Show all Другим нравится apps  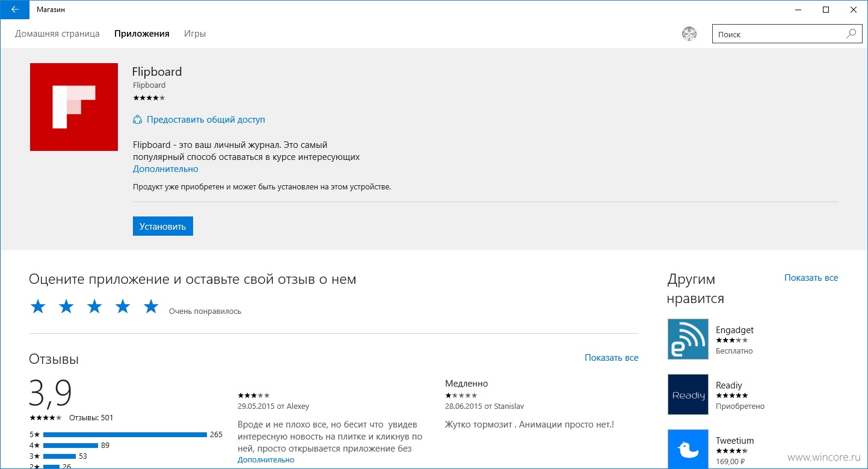[811, 278]
